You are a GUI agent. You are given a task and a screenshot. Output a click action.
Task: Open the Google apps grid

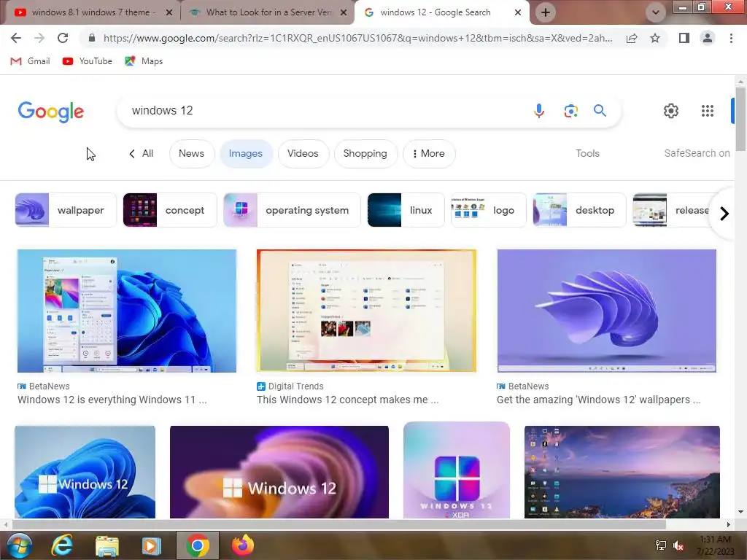(x=708, y=111)
